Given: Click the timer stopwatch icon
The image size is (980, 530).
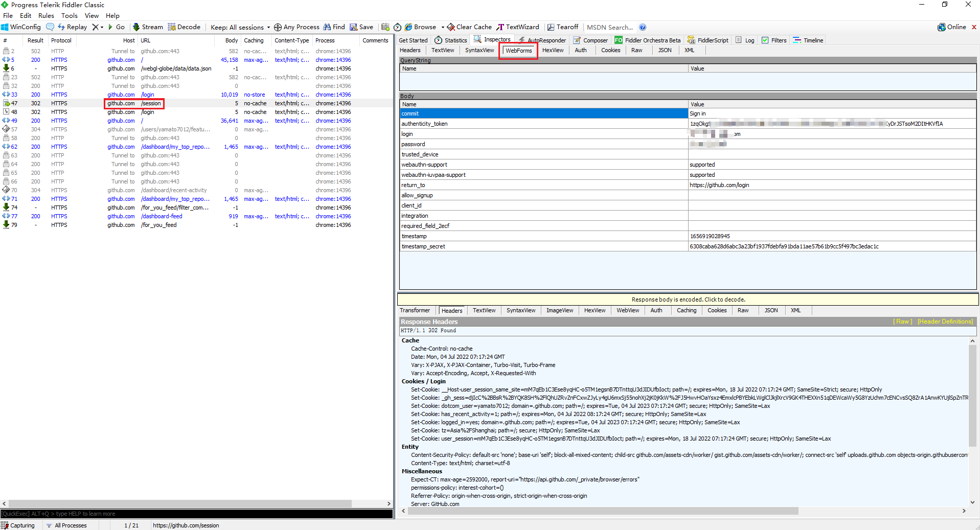Looking at the screenshot, I should 397,27.
